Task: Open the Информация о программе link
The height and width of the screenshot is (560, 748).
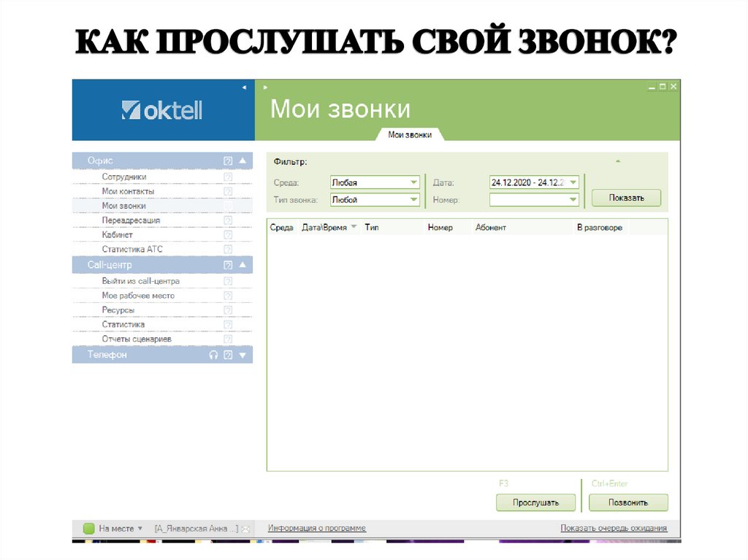Action: (x=317, y=528)
